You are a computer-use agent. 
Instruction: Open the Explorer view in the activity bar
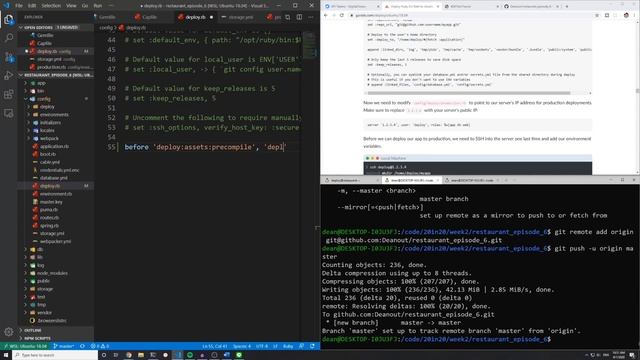click(x=9, y=19)
